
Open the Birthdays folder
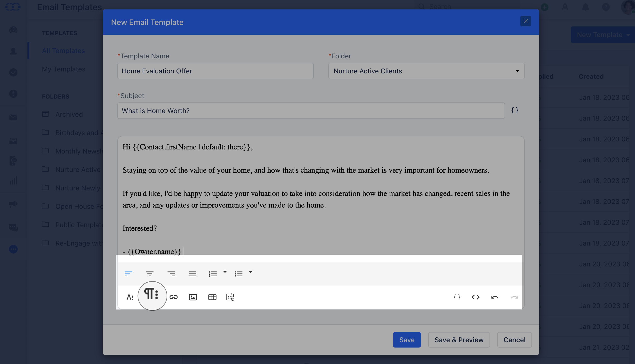pyautogui.click(x=72, y=132)
